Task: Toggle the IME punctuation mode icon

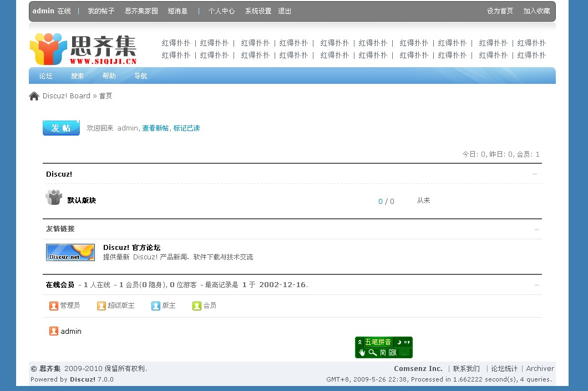Action: (x=407, y=342)
